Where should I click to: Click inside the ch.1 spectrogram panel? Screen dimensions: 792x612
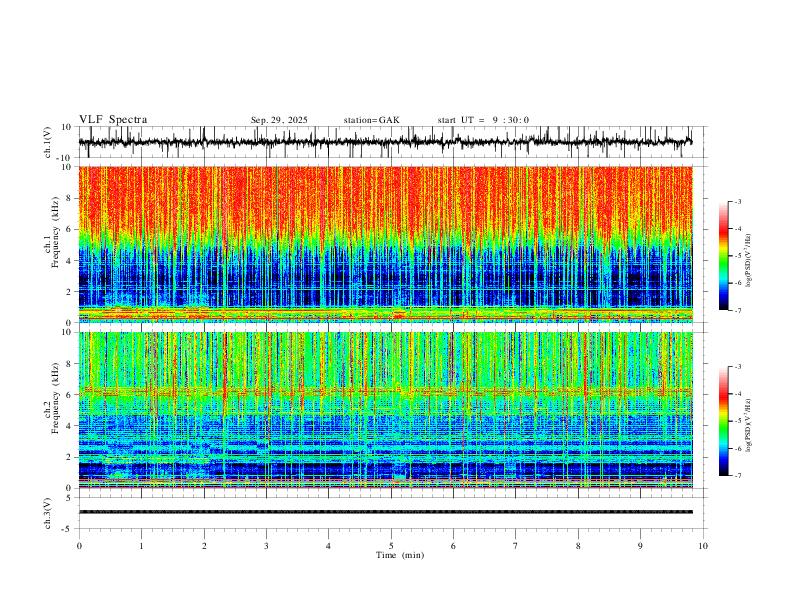coord(385,244)
